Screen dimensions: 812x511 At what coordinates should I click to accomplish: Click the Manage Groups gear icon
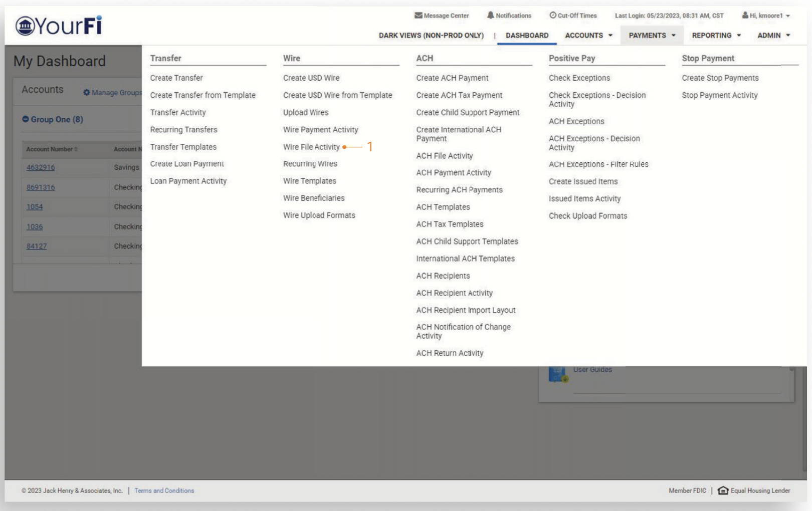[86, 93]
